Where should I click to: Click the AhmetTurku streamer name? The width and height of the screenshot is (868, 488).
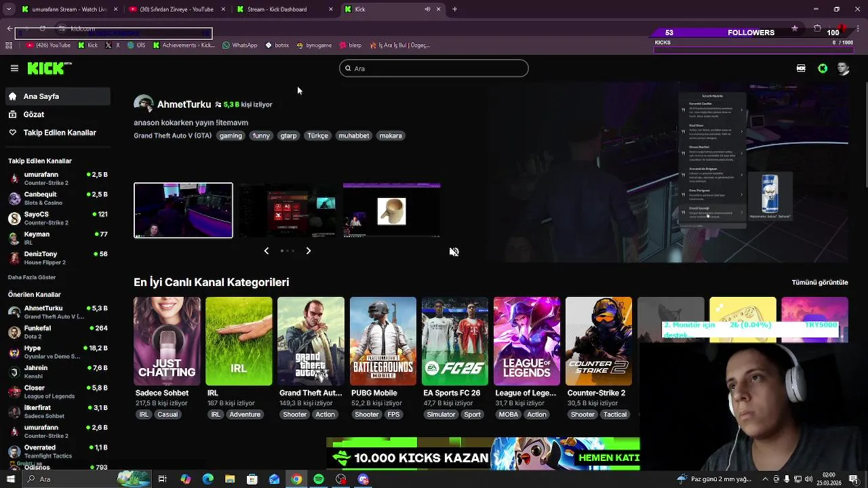(184, 104)
